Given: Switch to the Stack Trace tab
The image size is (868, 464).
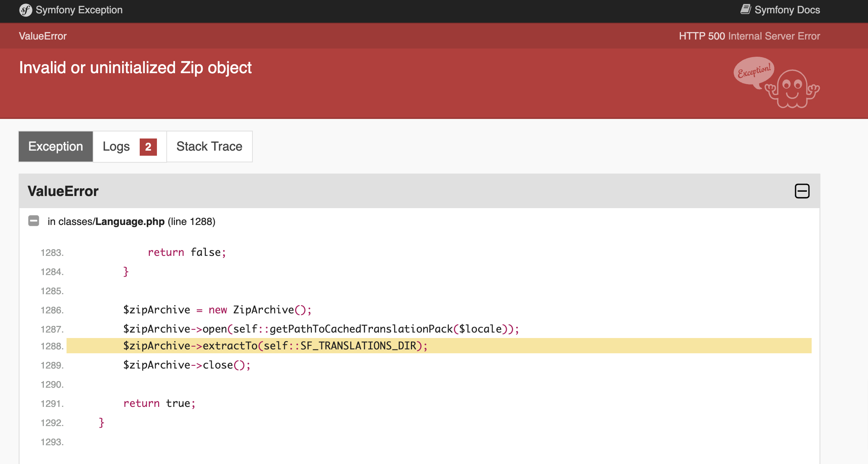Looking at the screenshot, I should [209, 146].
